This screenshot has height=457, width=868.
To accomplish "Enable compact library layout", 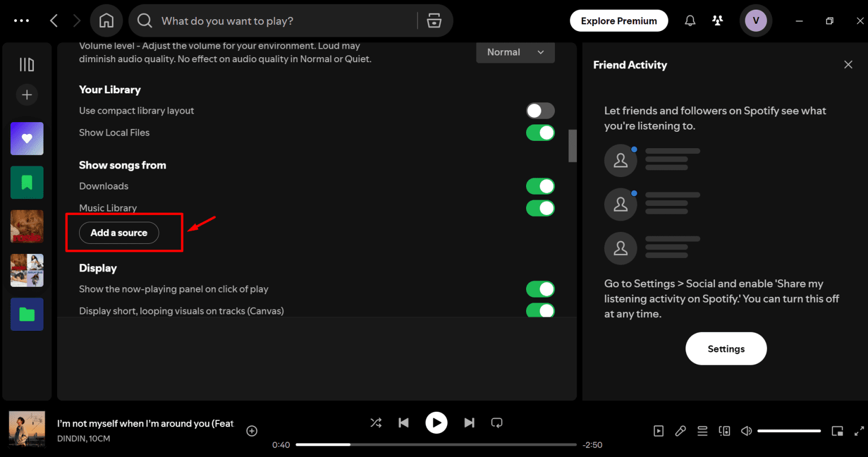I will [540, 110].
